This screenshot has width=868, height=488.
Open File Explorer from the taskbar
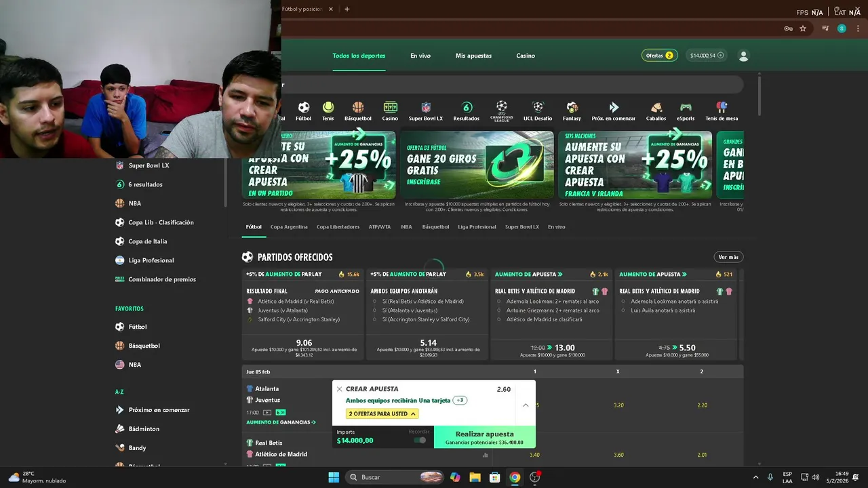coord(475,477)
